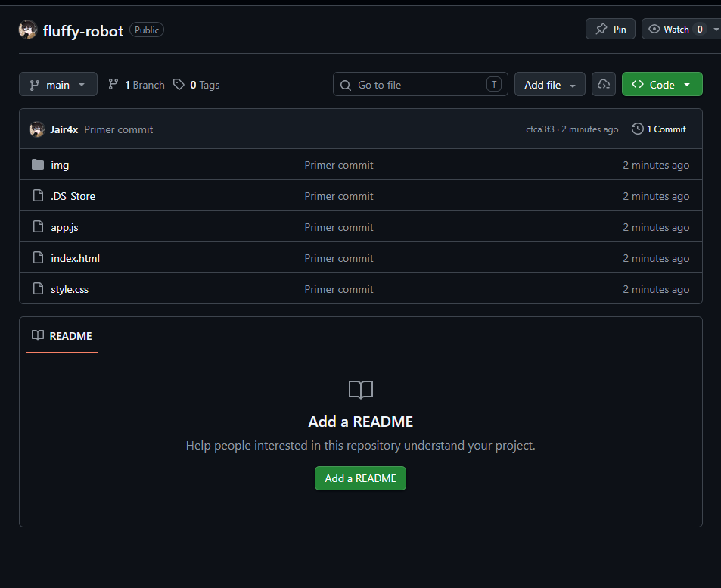This screenshot has width=721, height=588.
Task: Open the 0 Tags link
Action: point(197,85)
